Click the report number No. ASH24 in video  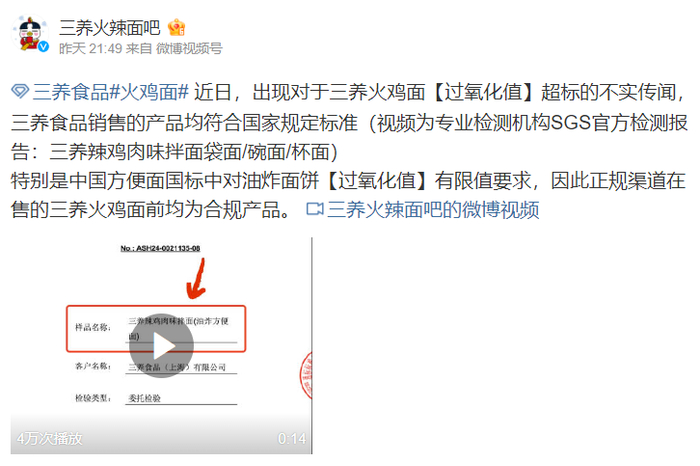pyautogui.click(x=160, y=248)
